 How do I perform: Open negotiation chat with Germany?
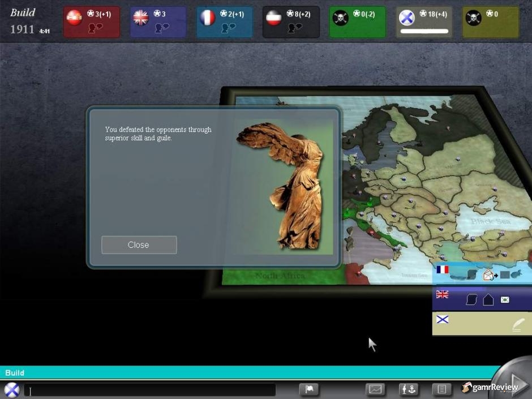coord(295,28)
